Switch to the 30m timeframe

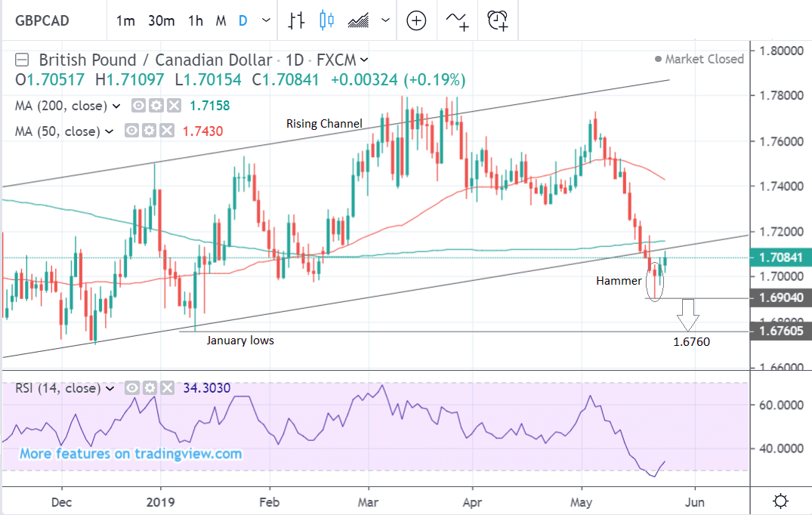(161, 21)
